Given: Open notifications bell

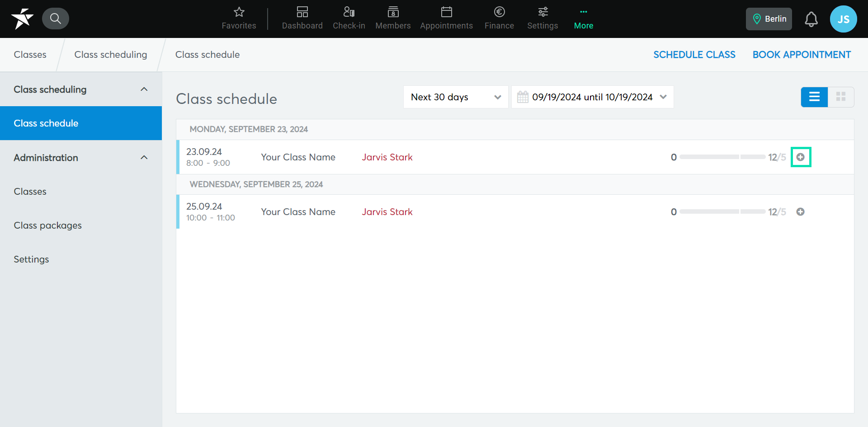Looking at the screenshot, I should (811, 19).
